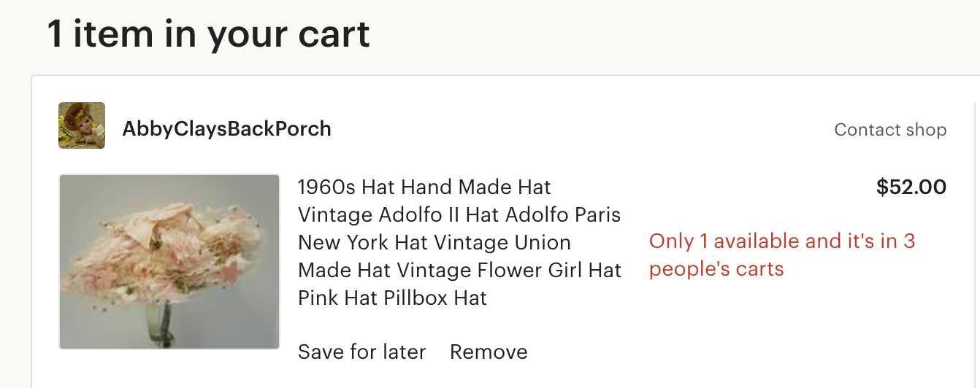
Task: Click the red 'Only 1 available' warning
Action: [781, 241]
